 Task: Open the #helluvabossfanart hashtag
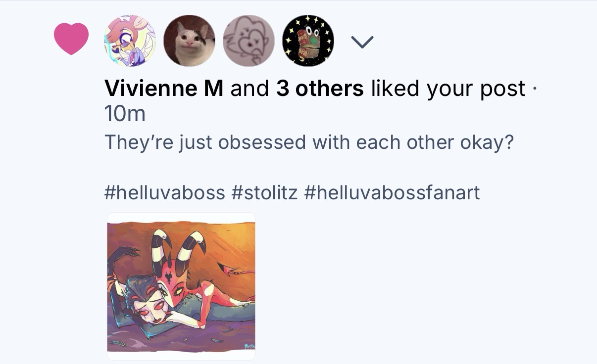[x=392, y=192]
